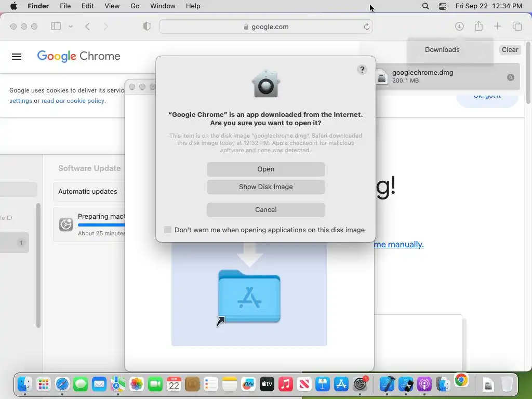Click the Safari page vertical scrollbar
Screen dimensions: 532x399
pyautogui.click(x=528, y=73)
